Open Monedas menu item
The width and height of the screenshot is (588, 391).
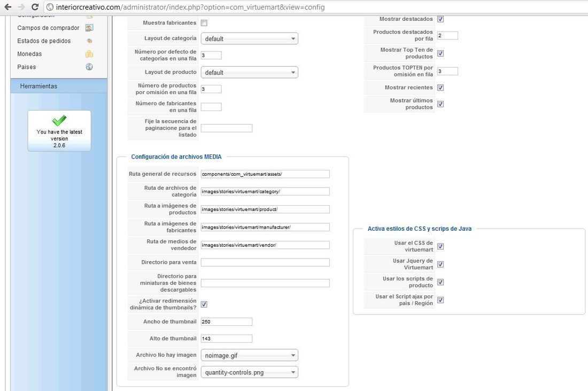click(x=29, y=54)
